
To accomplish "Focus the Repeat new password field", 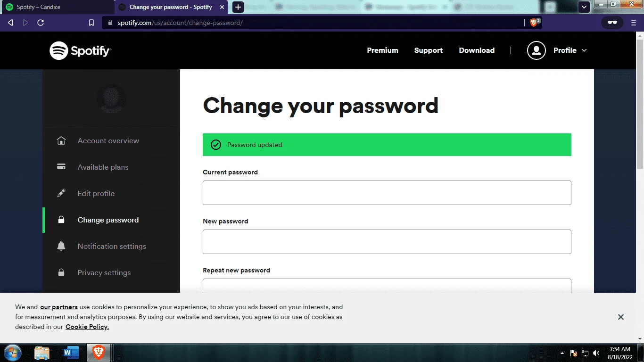I will point(387,286).
